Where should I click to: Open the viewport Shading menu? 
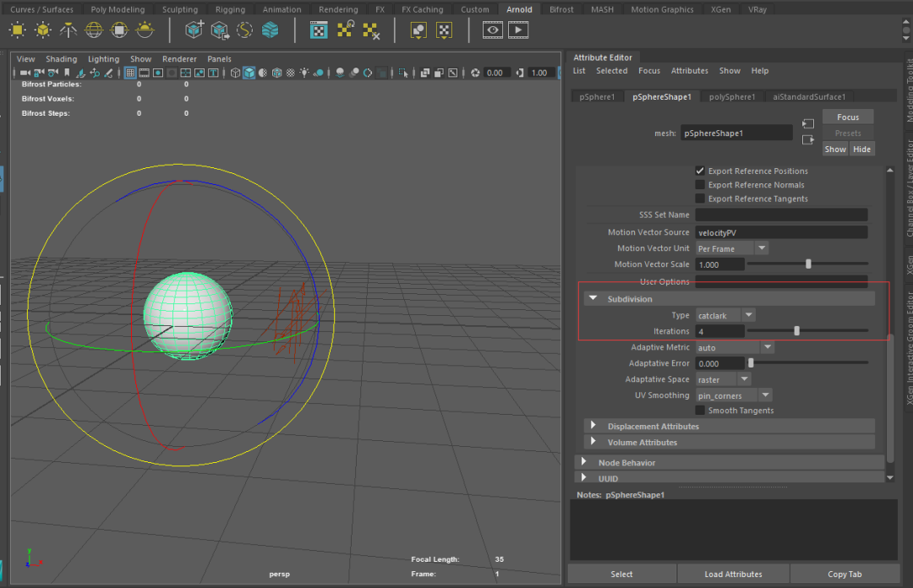61,59
